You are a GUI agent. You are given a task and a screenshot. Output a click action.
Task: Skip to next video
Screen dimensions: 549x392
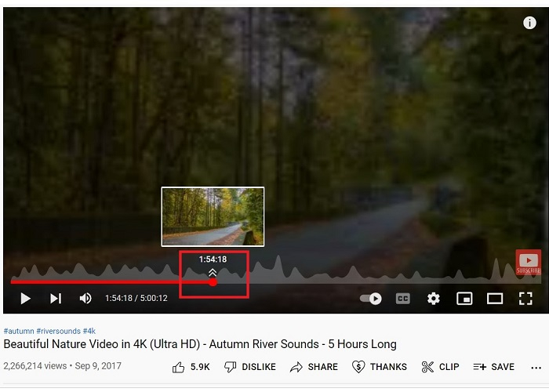click(56, 299)
